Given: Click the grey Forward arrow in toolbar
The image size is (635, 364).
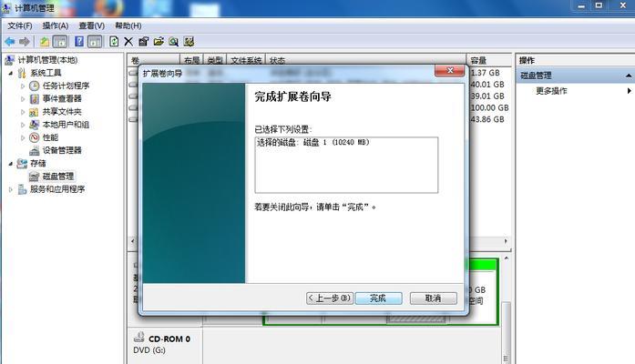Looking at the screenshot, I should tap(25, 41).
